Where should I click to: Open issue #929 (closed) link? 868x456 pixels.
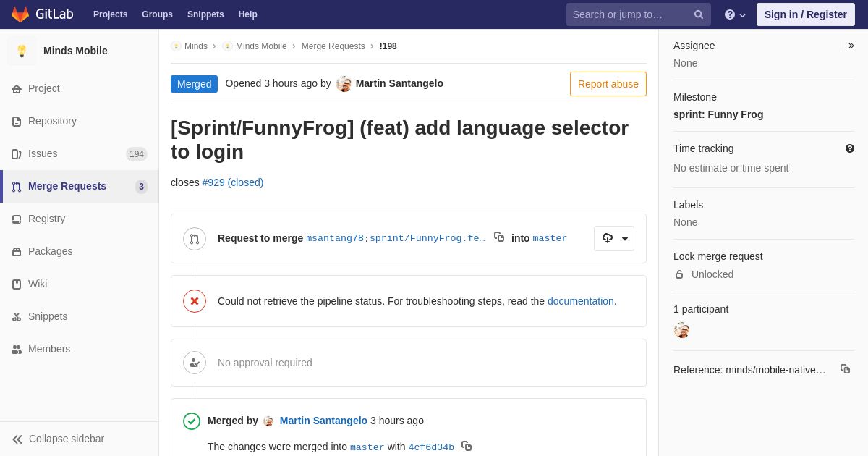[232, 182]
